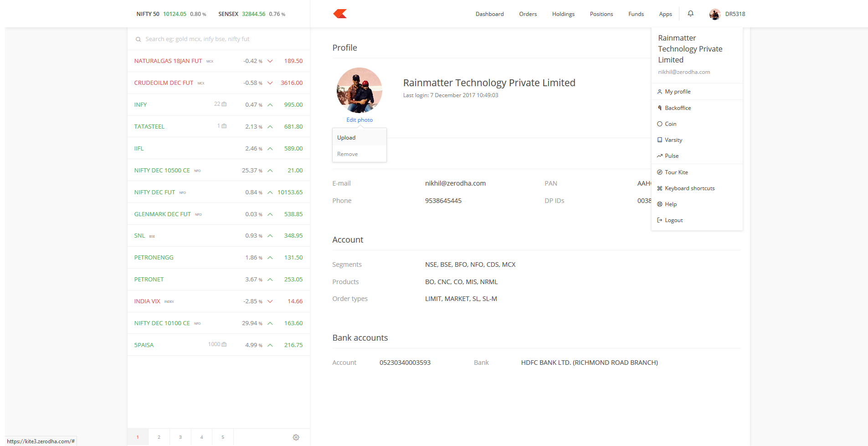The width and height of the screenshot is (868, 446).
Task: Select Upload from the photo menu
Action: pyautogui.click(x=360, y=138)
